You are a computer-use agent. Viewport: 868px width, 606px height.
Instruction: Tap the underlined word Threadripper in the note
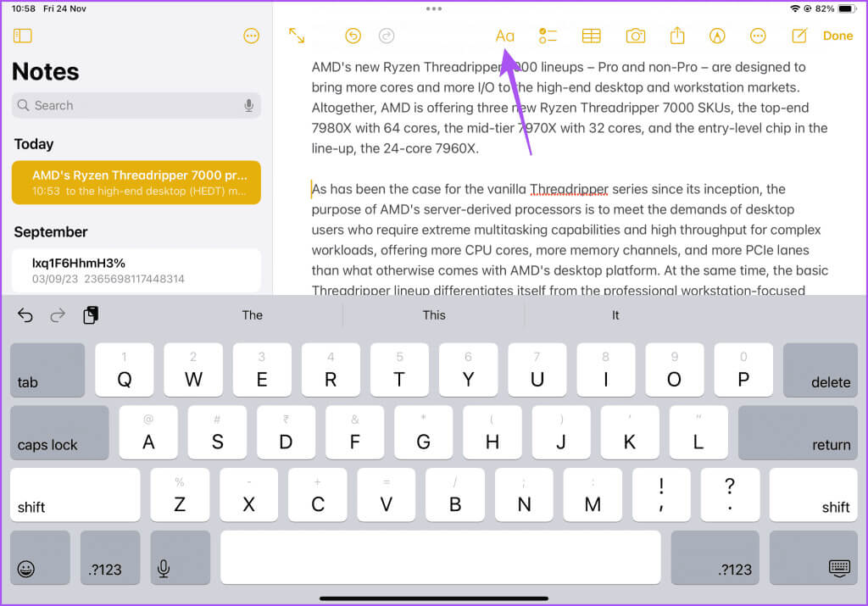point(569,189)
